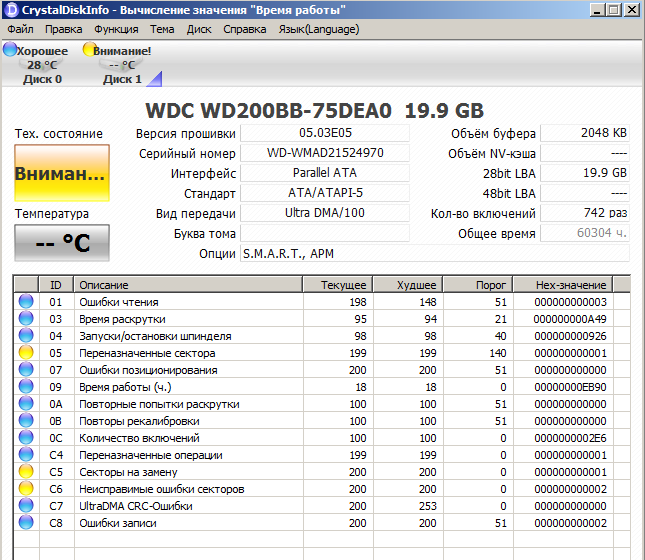Minimize the CrystalDiskInfo window
The width and height of the screenshot is (645, 560).
[597, 9]
